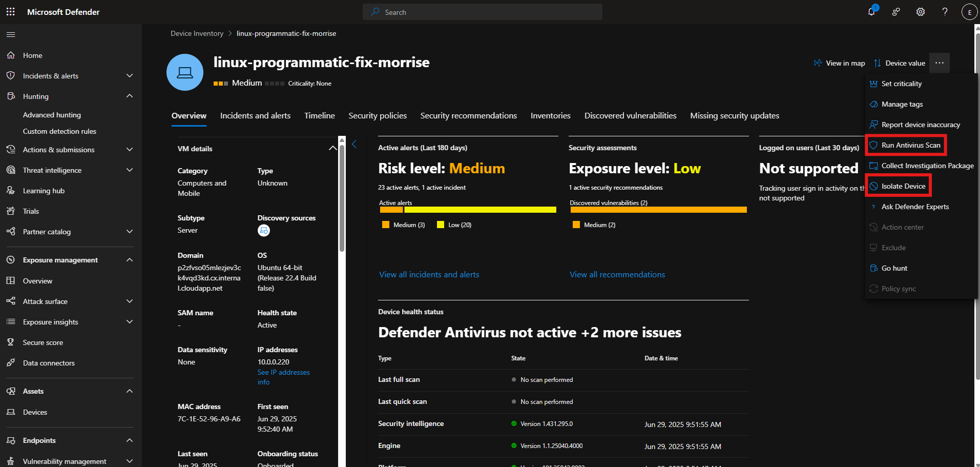
Task: Expand Attack surface chevron
Action: pyautogui.click(x=130, y=301)
